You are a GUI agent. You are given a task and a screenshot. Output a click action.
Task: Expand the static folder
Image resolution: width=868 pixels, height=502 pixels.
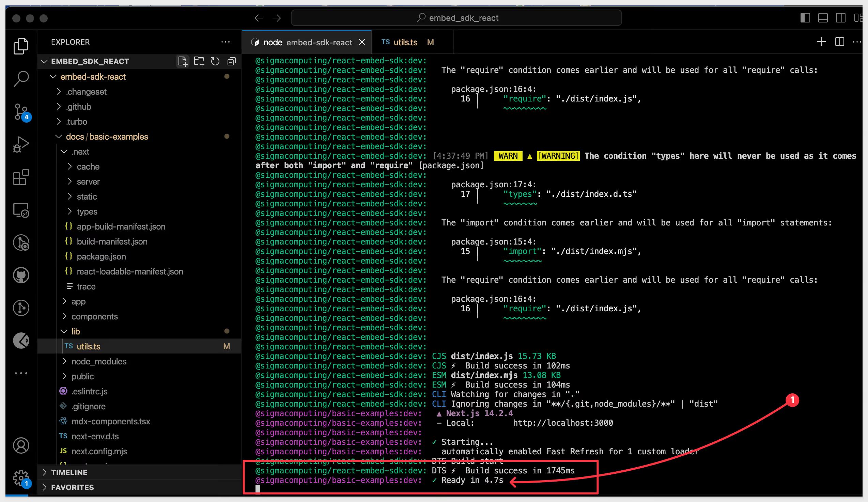click(x=139, y=197)
